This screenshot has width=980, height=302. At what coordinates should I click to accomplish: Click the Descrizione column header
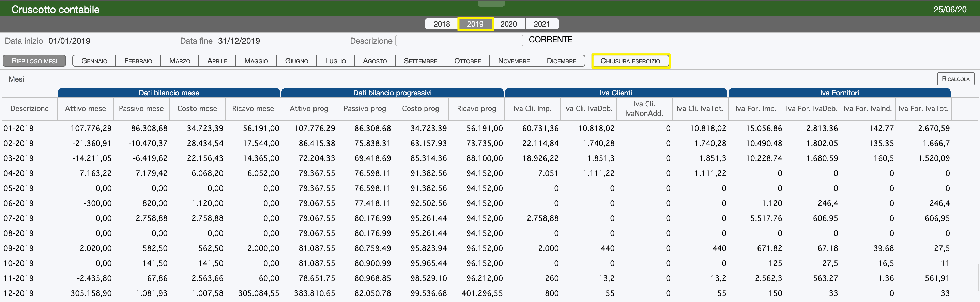(x=29, y=108)
